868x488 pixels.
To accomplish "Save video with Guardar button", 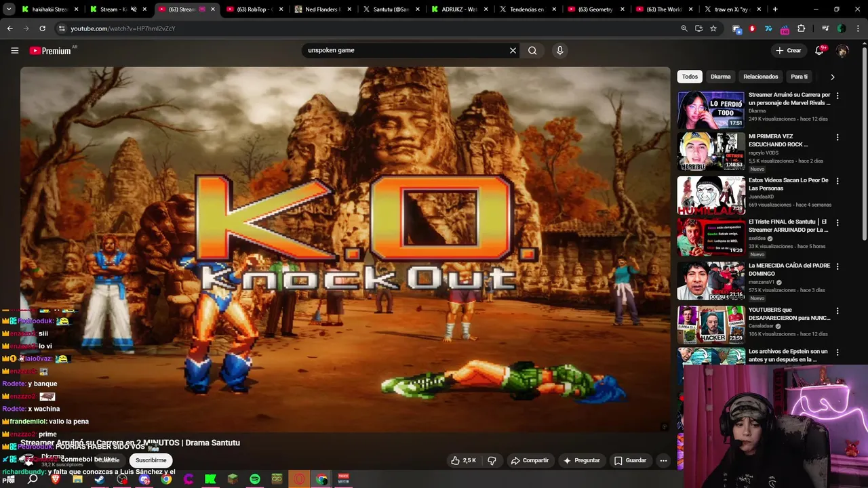I will [x=630, y=460].
